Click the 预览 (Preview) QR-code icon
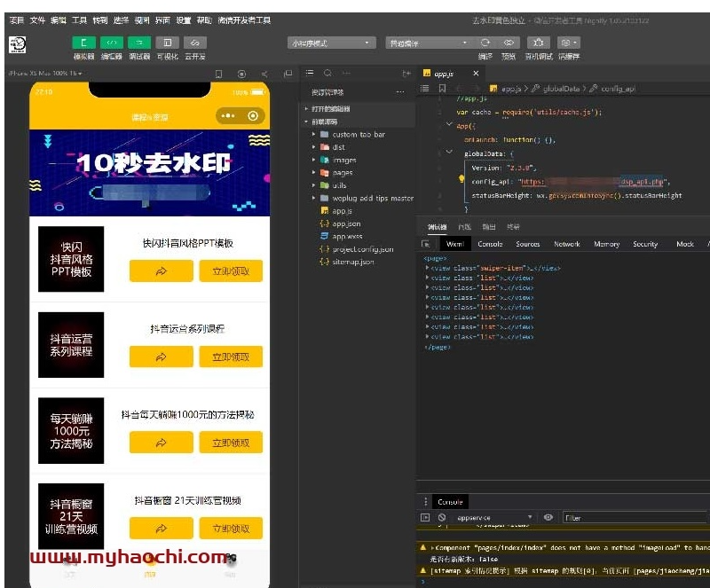The height and width of the screenshot is (588, 710). [x=509, y=43]
